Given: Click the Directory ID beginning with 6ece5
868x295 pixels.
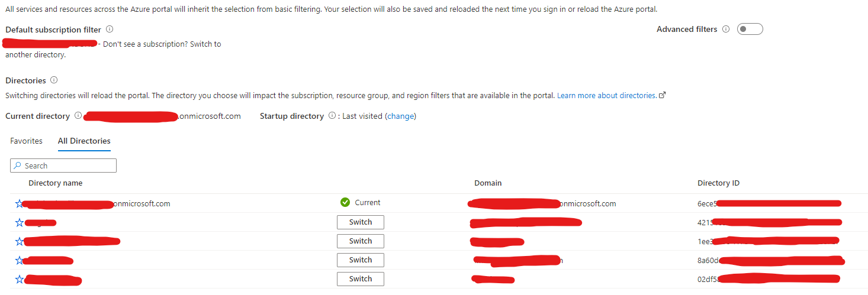Looking at the screenshot, I should point(769,203).
